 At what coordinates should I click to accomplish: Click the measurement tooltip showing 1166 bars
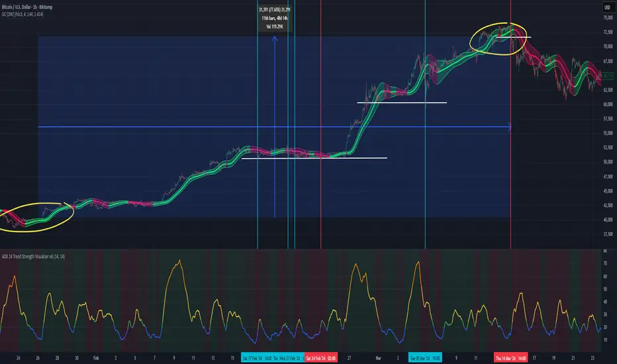pyautogui.click(x=275, y=18)
